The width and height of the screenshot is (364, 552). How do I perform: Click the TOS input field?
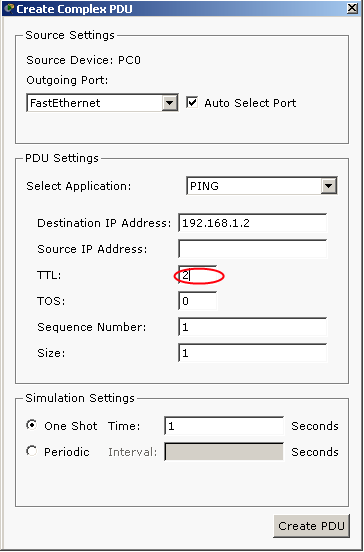click(x=197, y=301)
